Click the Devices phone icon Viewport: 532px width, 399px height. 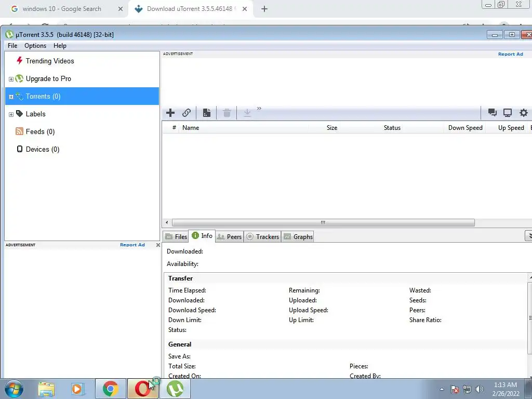click(20, 149)
